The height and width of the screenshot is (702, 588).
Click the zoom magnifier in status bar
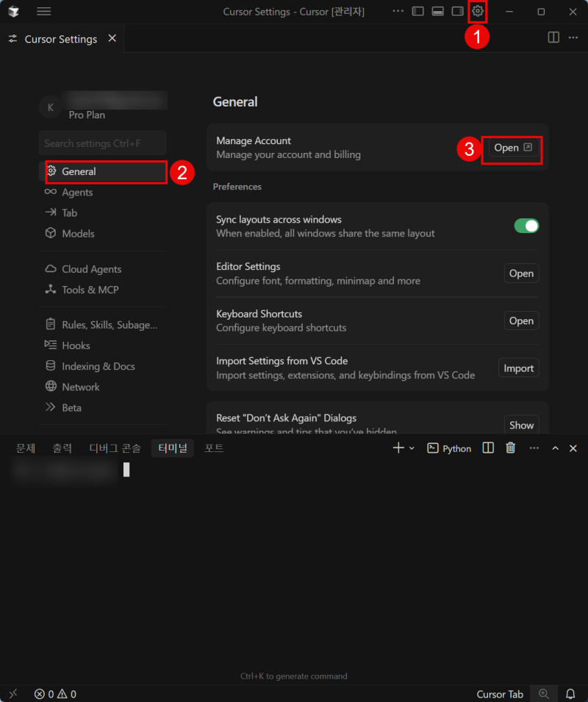(x=544, y=694)
